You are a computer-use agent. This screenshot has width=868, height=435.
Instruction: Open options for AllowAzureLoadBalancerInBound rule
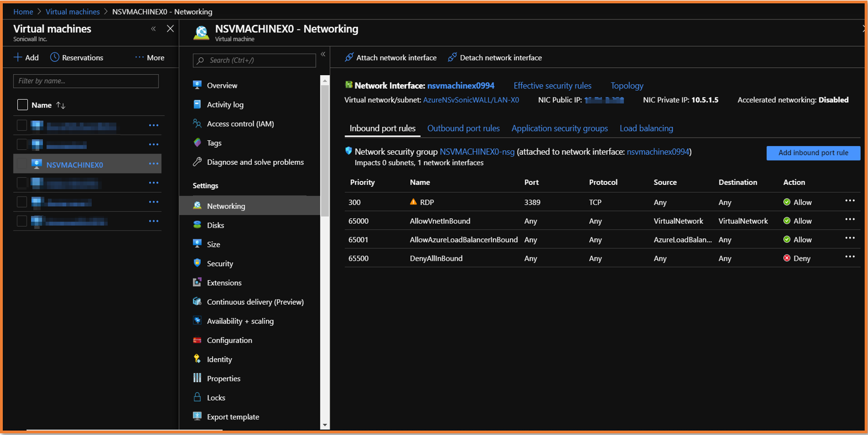click(850, 238)
